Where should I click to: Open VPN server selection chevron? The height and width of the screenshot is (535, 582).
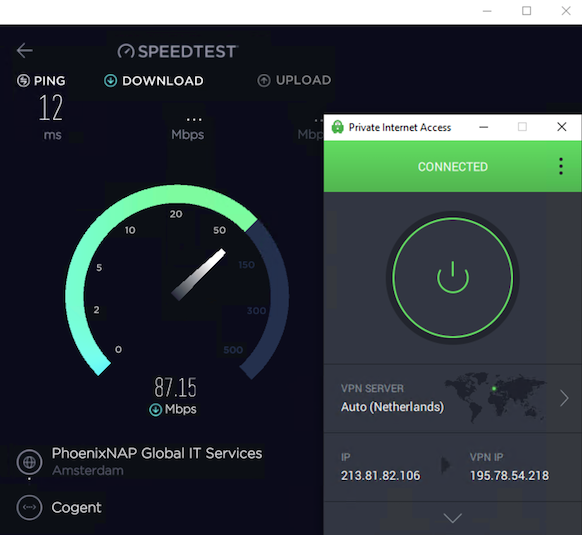coord(564,398)
